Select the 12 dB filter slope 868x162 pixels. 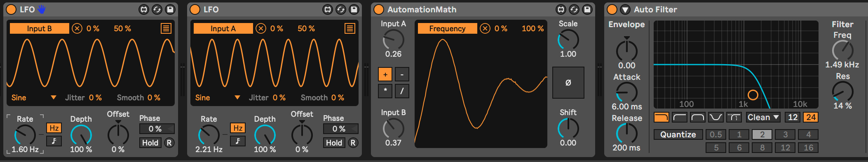(x=793, y=117)
